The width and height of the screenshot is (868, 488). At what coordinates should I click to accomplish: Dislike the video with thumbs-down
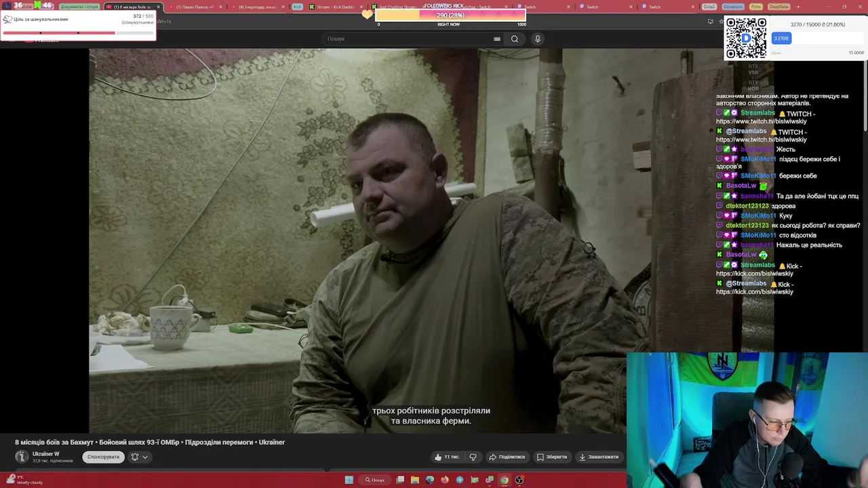pos(473,457)
